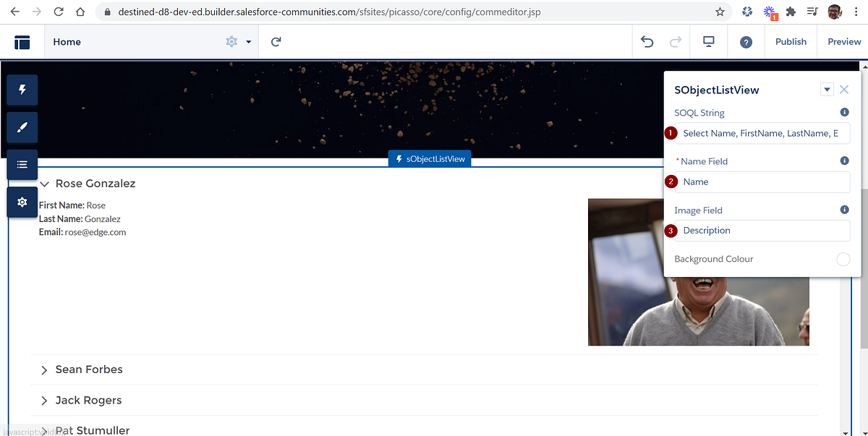Viewport: 868px width, 436px height.
Task: Publish the community site
Action: tap(791, 42)
